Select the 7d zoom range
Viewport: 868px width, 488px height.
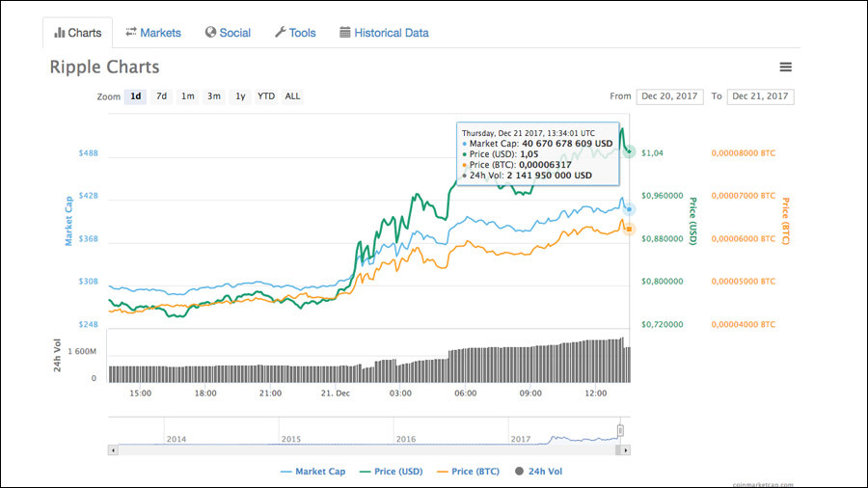click(x=161, y=96)
